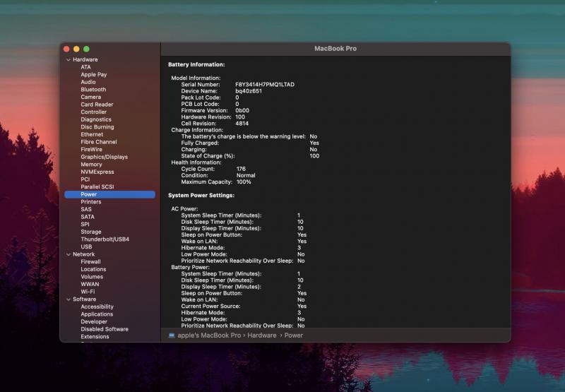
Task: Select Volumes under Network
Action: tap(92, 277)
